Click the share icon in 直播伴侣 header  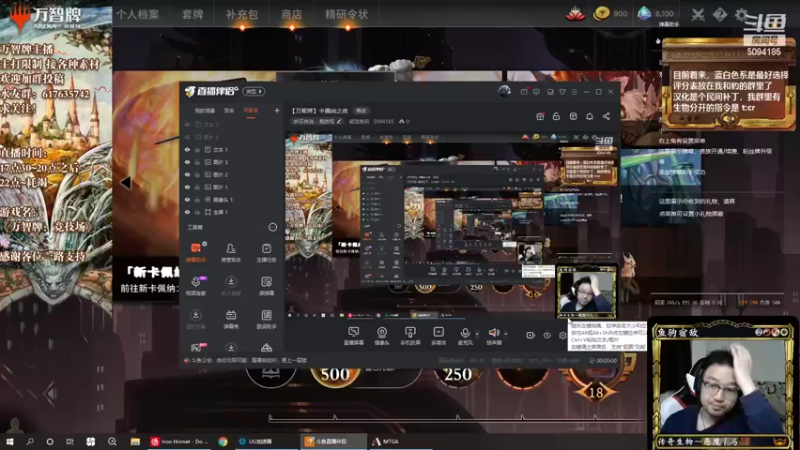tap(606, 116)
